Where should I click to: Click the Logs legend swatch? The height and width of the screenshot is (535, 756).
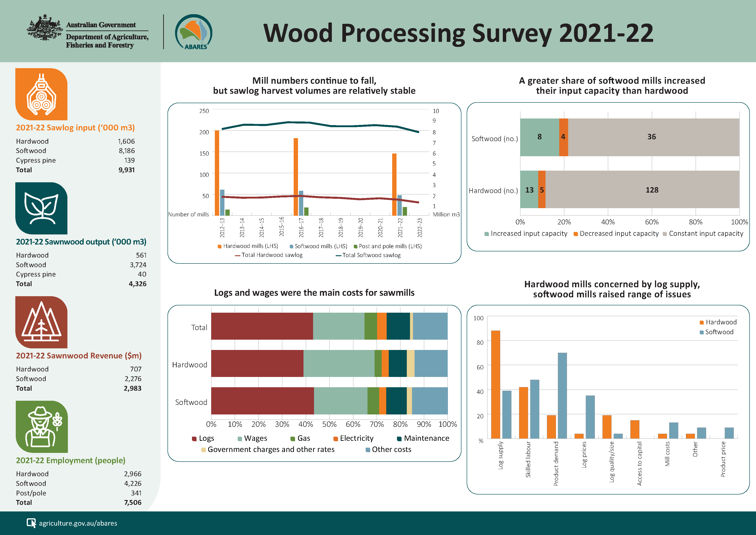pyautogui.click(x=194, y=439)
